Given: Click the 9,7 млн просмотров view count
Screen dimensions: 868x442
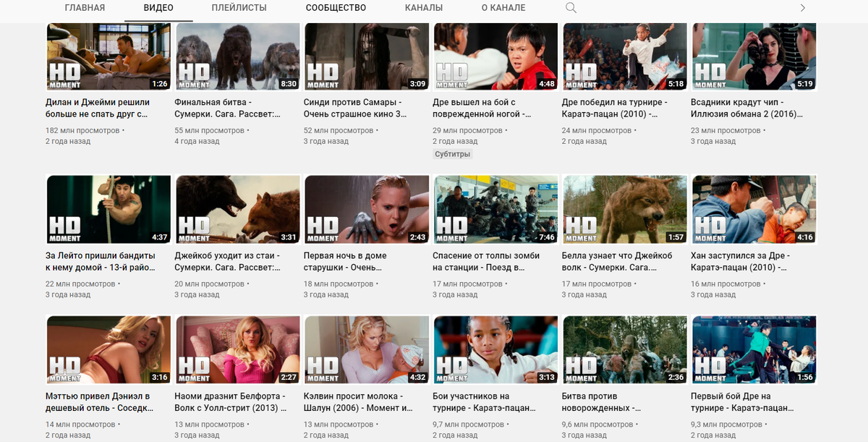Looking at the screenshot, I should (469, 424).
